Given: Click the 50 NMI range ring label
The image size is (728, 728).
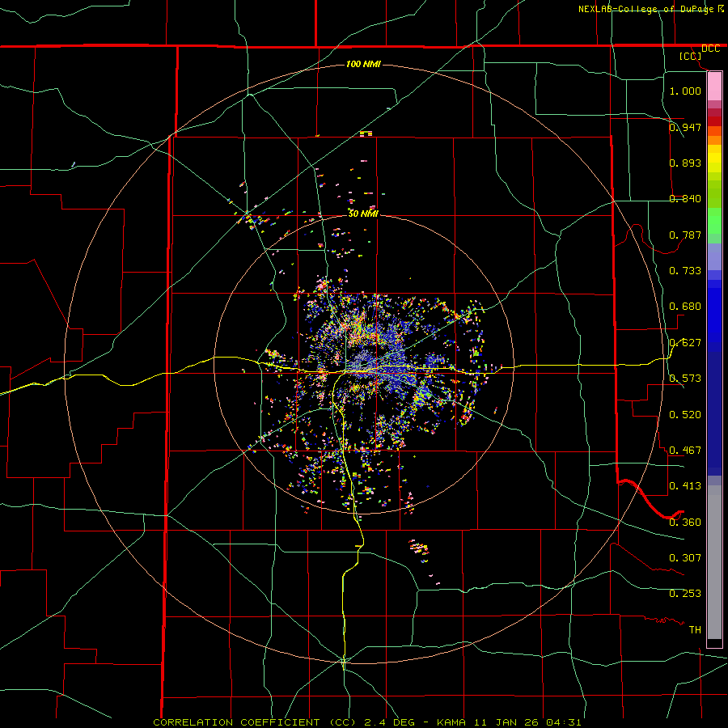Looking at the screenshot, I should [x=363, y=214].
